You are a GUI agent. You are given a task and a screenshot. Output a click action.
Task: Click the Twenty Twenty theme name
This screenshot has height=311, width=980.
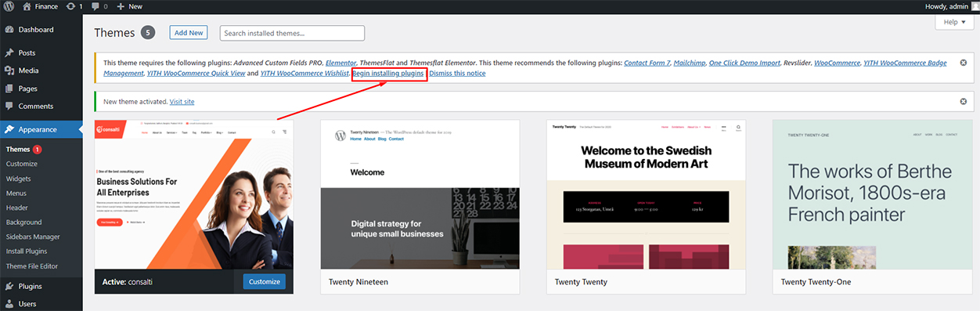pos(581,281)
